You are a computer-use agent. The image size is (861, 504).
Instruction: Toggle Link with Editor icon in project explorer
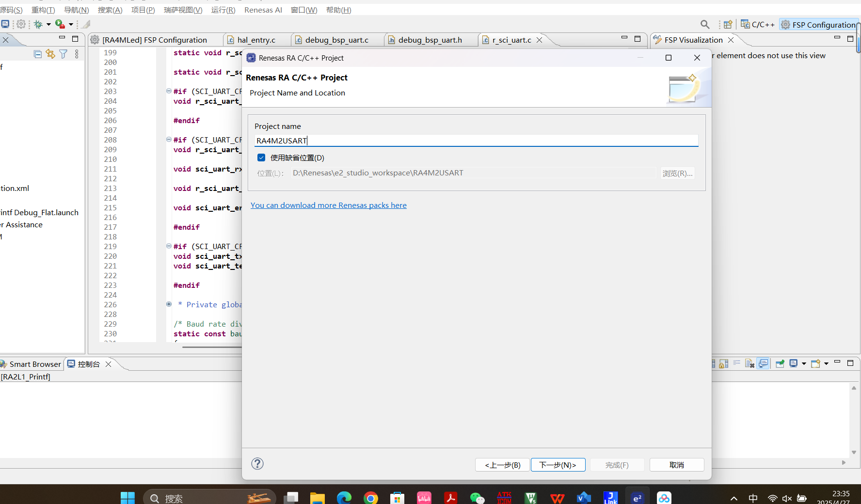50,54
